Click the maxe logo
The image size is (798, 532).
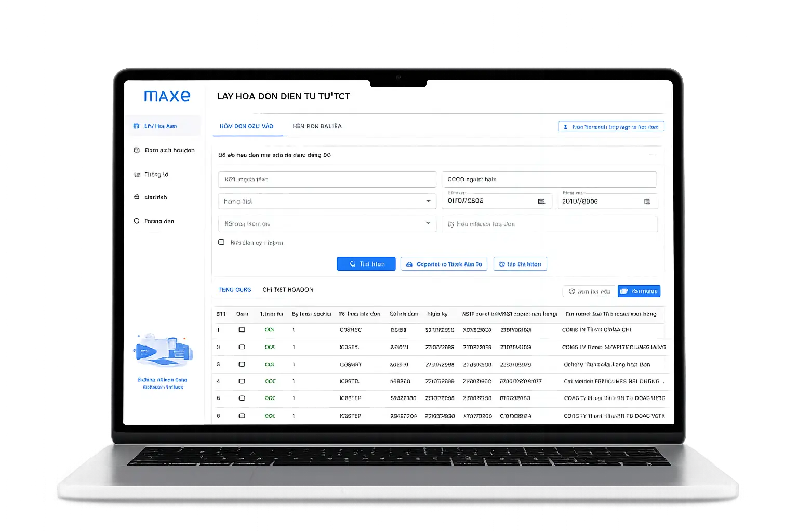coord(167,96)
